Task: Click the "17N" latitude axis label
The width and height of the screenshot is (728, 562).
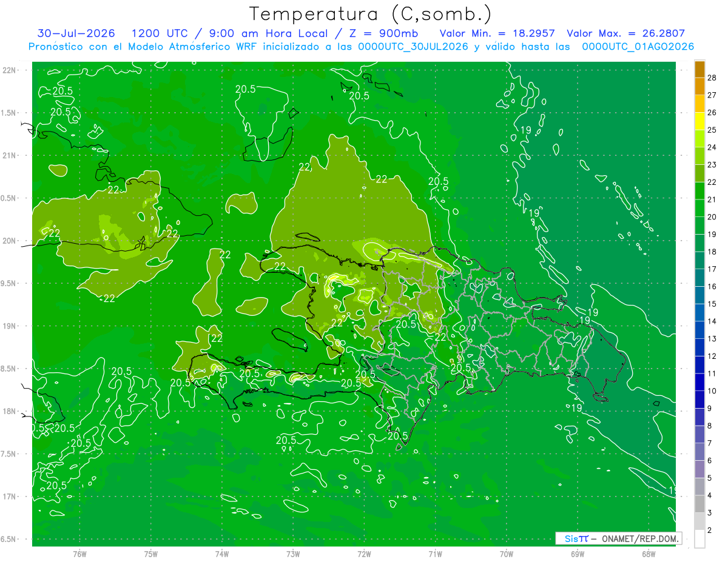Action: 8,497
